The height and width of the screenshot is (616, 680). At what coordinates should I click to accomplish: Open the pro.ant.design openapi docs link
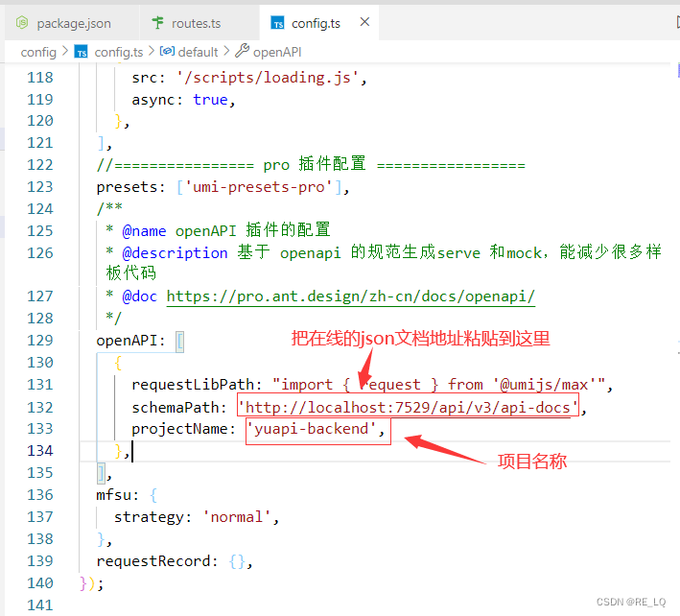[x=351, y=296]
